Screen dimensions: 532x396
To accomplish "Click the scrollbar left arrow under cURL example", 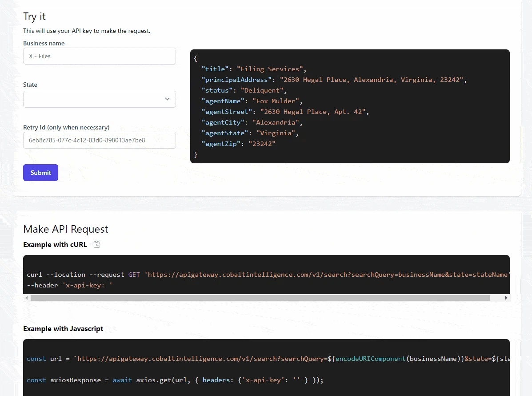I will point(26,298).
